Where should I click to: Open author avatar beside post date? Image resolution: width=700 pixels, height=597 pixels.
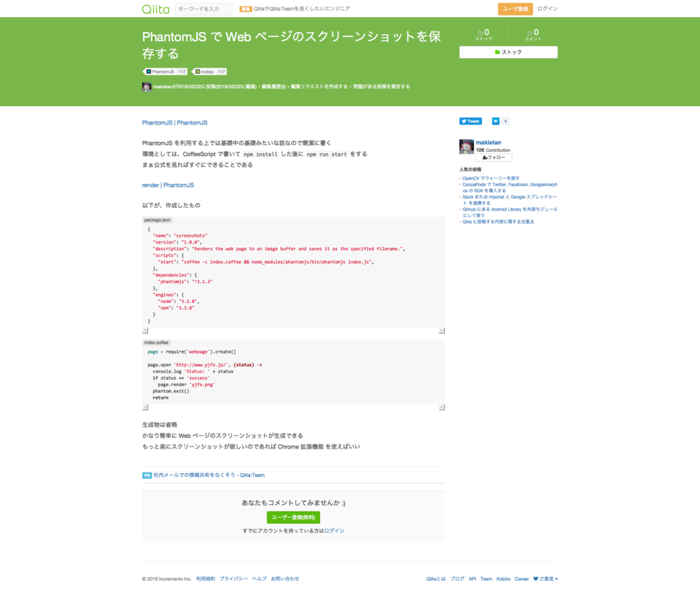[146, 87]
